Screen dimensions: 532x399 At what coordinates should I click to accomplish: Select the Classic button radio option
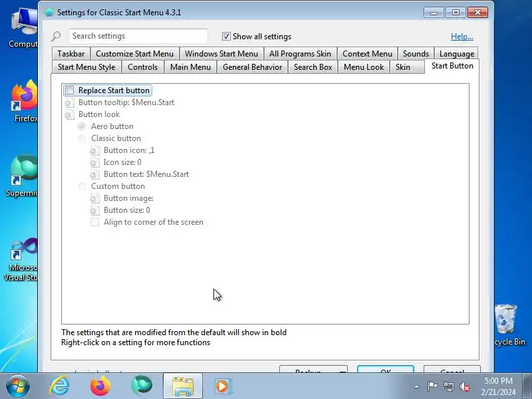[82, 138]
